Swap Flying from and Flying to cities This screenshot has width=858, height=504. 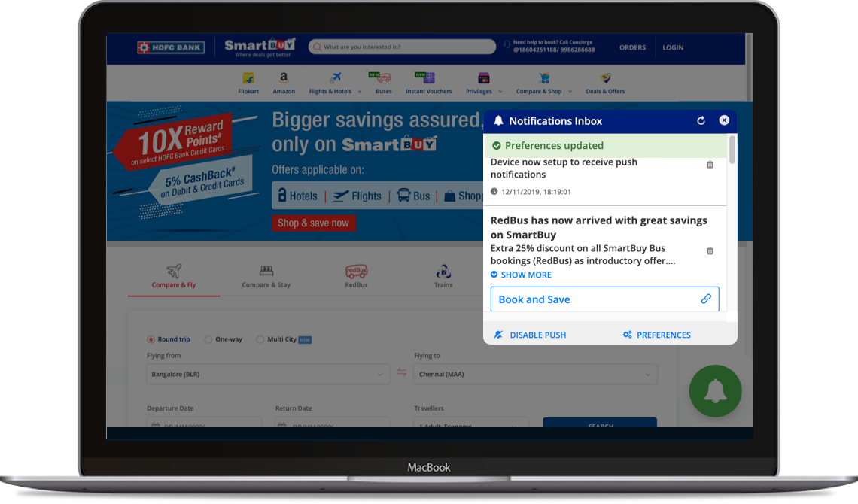(402, 372)
